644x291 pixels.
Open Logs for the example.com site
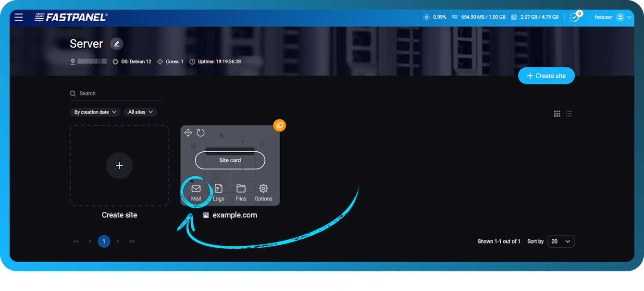218,192
